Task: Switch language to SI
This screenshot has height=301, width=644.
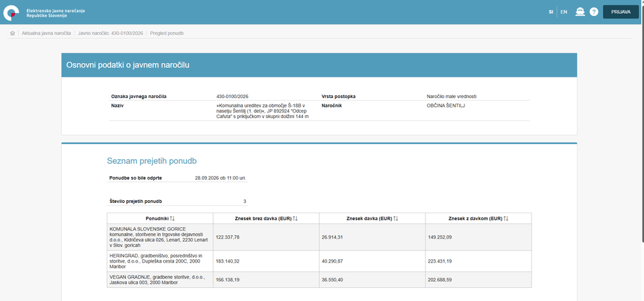Action: (x=551, y=12)
